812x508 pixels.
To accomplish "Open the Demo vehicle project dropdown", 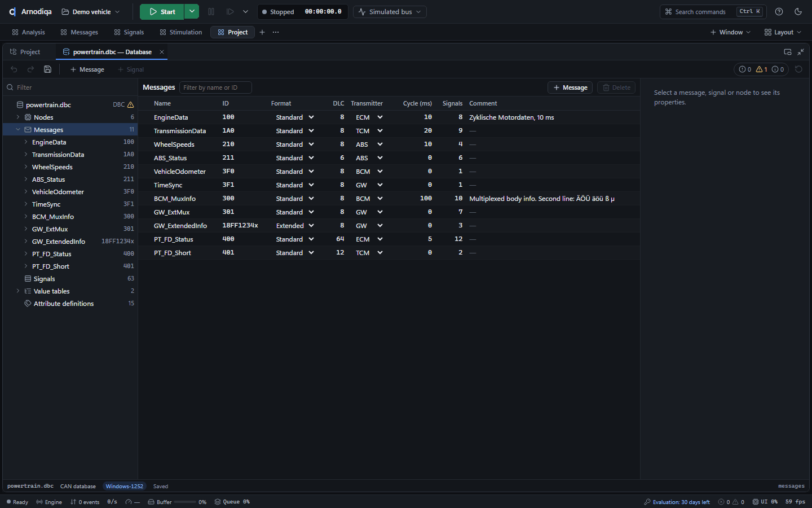I will (x=91, y=12).
